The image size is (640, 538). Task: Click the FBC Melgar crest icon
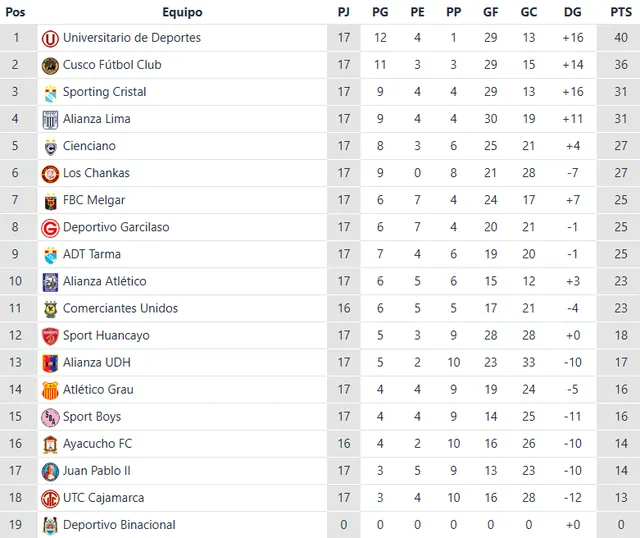point(50,200)
